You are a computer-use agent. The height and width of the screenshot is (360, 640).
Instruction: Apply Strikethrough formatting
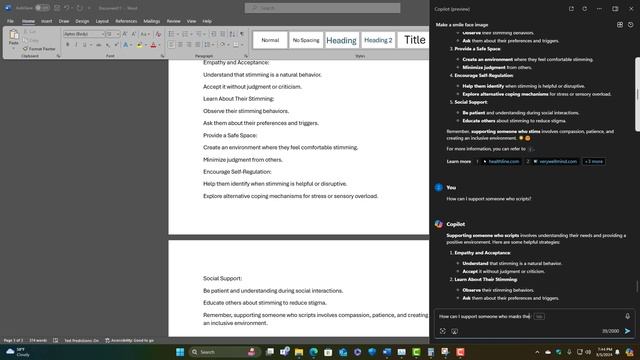pos(98,45)
